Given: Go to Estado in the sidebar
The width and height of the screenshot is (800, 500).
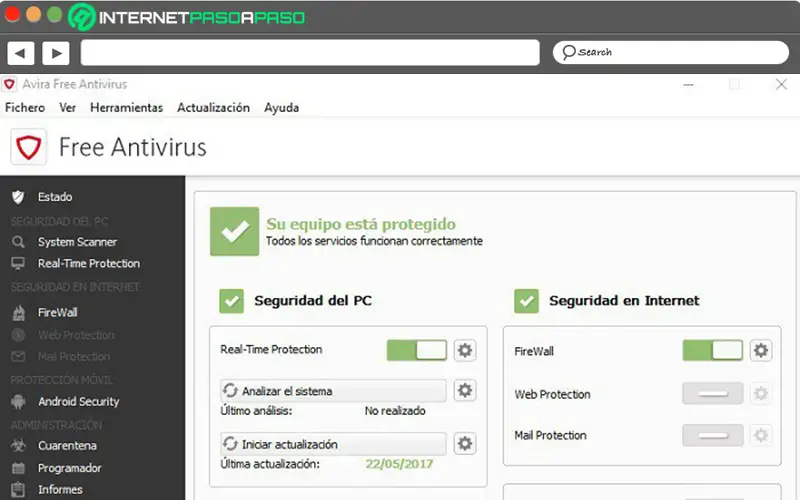Looking at the screenshot, I should (x=55, y=197).
